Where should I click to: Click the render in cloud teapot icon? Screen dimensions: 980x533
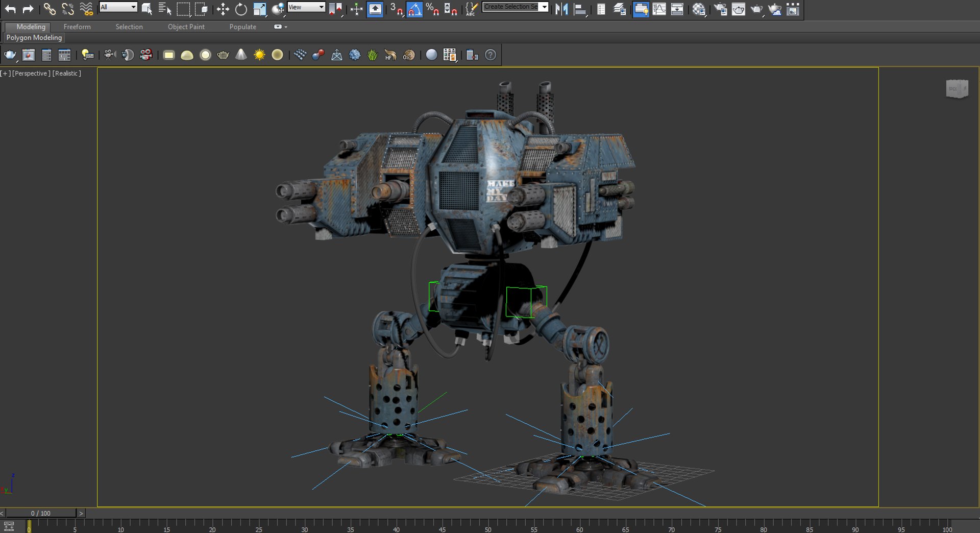point(775,9)
